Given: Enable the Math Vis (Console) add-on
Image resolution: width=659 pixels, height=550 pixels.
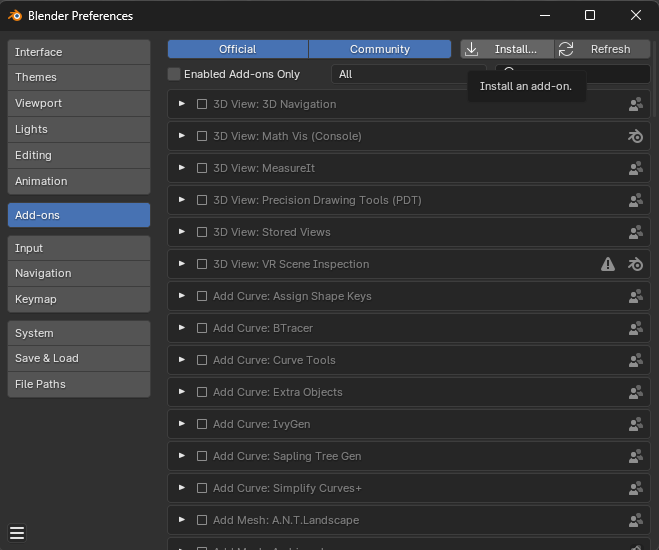Looking at the screenshot, I should coord(202,136).
